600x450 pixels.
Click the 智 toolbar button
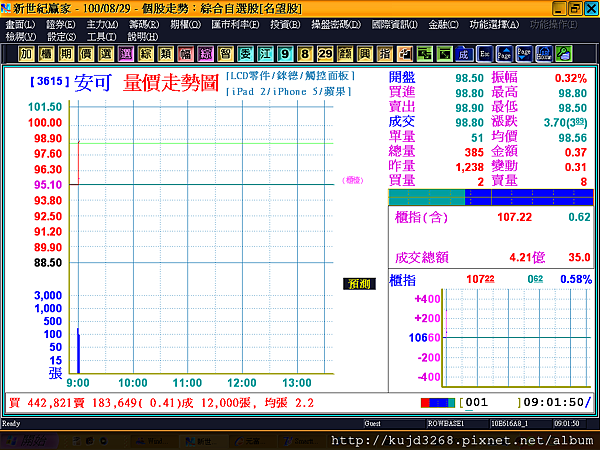pyautogui.click(x=225, y=54)
